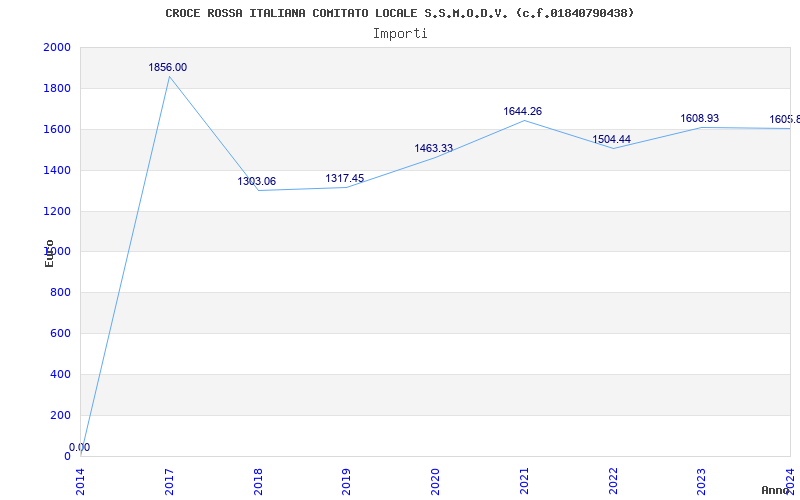Image resolution: width=800 pixels, height=500 pixels.
Task: Click the Euro y-axis title
Action: 49,254
